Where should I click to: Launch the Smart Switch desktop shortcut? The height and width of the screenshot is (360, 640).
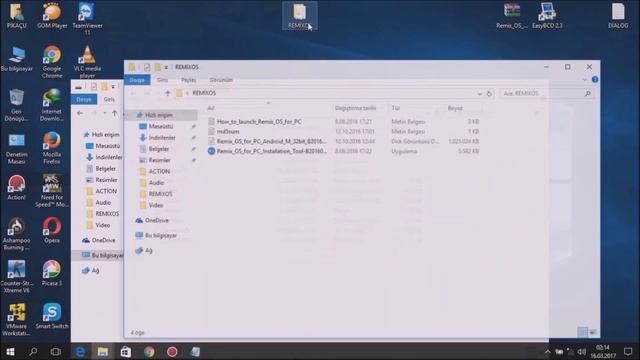point(52,316)
